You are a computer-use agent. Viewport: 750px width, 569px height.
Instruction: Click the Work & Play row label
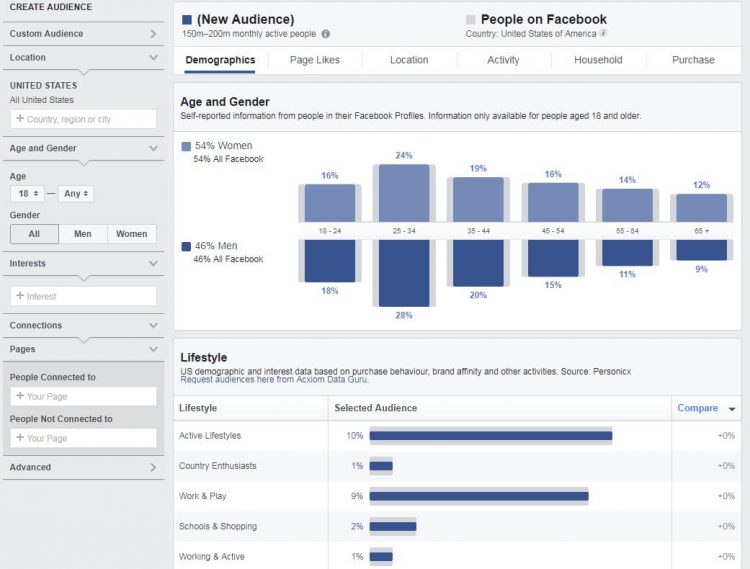point(203,496)
